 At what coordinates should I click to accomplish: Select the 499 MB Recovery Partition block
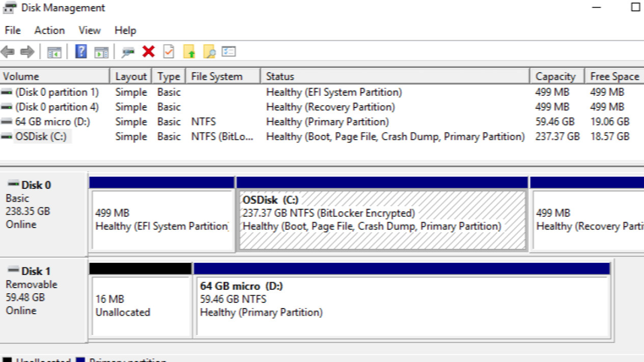588,219
